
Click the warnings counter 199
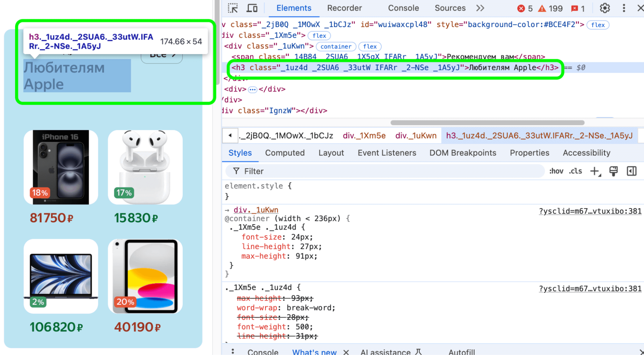[x=550, y=8]
